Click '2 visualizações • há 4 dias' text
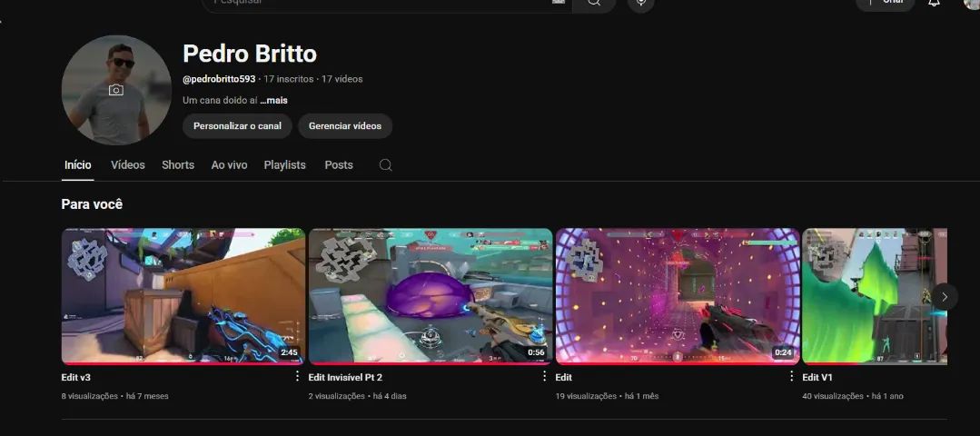The image size is (980, 436). pyautogui.click(x=358, y=396)
